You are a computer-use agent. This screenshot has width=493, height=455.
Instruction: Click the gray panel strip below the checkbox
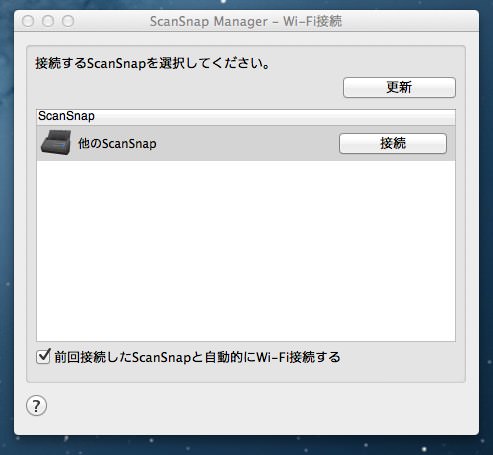[246, 373]
